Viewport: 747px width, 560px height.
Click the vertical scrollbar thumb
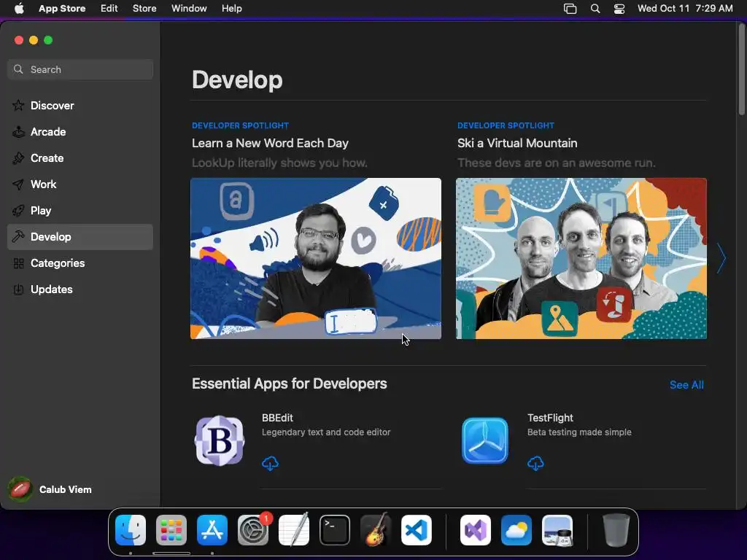click(x=742, y=69)
